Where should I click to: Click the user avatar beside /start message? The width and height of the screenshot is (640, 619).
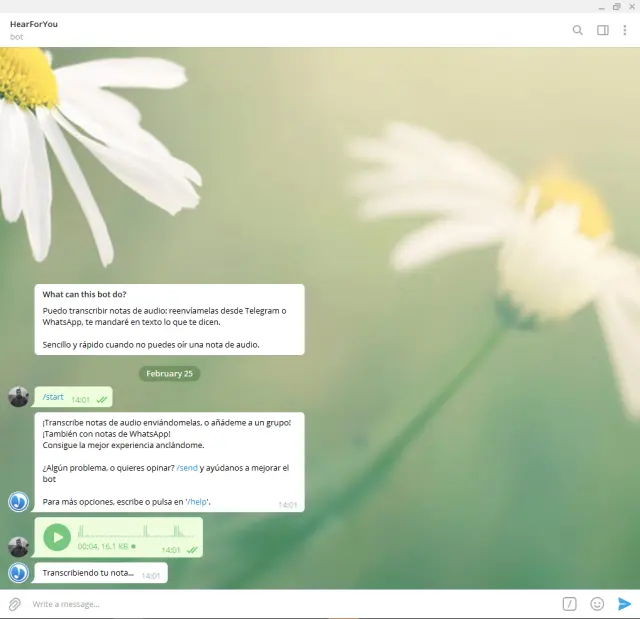[x=18, y=397]
